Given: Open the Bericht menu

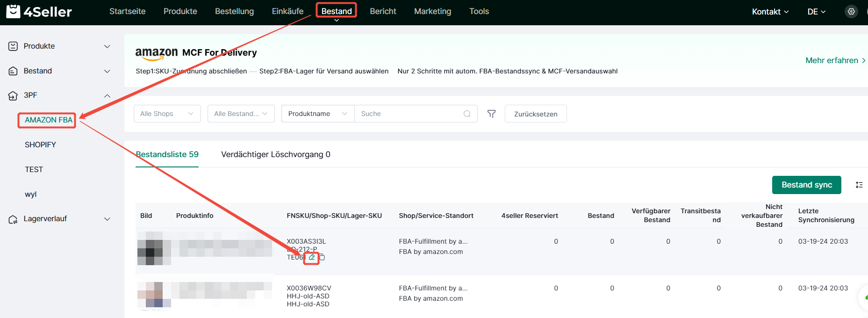Looking at the screenshot, I should pyautogui.click(x=383, y=11).
